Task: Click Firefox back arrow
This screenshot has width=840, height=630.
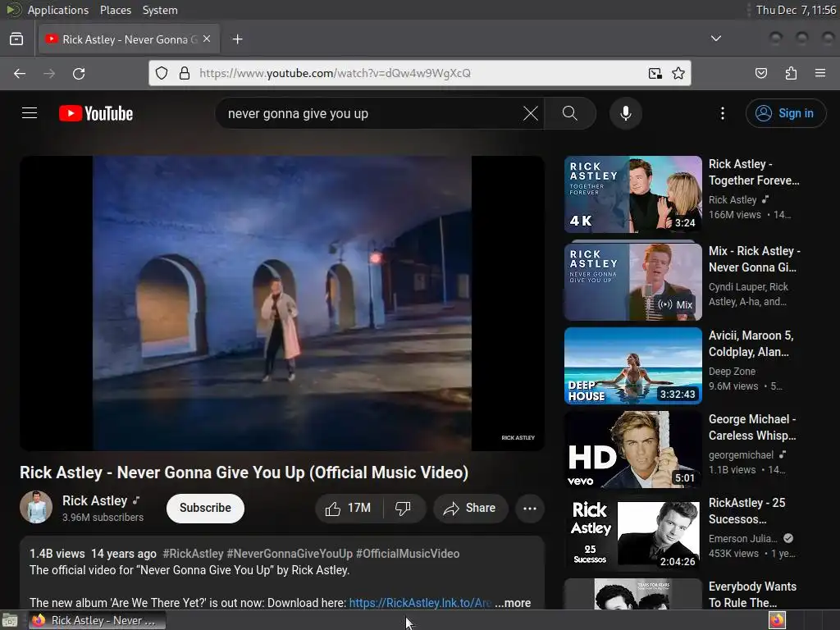Action: pyautogui.click(x=20, y=73)
